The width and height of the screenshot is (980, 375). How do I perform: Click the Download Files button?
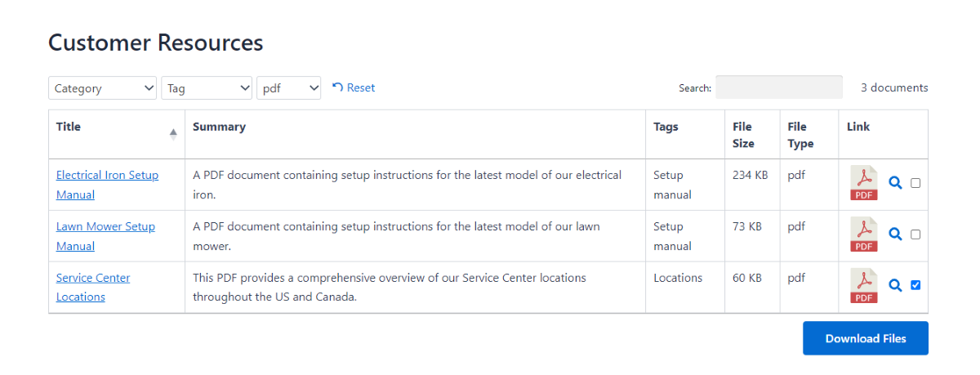[x=866, y=338]
